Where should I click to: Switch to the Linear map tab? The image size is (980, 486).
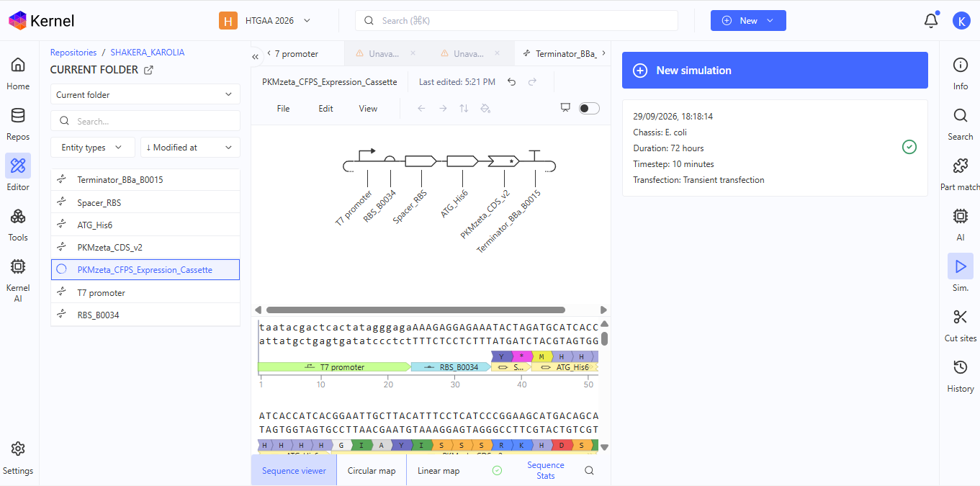(x=439, y=471)
